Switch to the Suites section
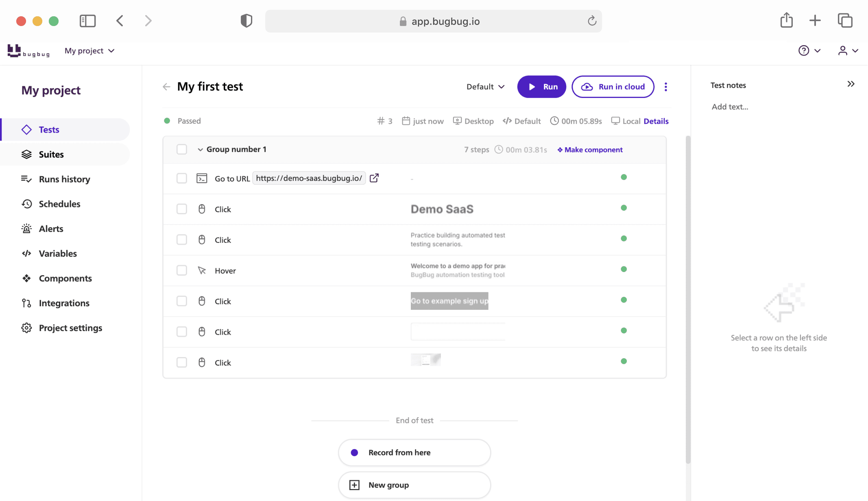 (51, 154)
